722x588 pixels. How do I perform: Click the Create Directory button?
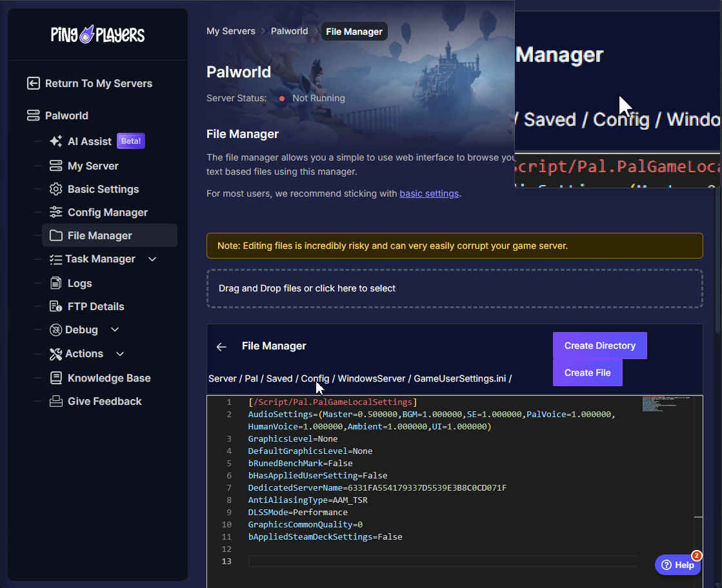599,346
